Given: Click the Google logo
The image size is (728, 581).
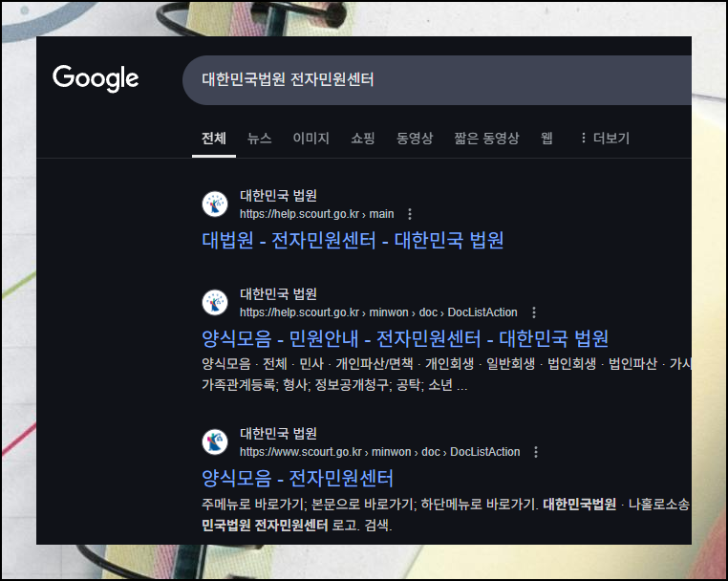Looking at the screenshot, I should point(96,78).
